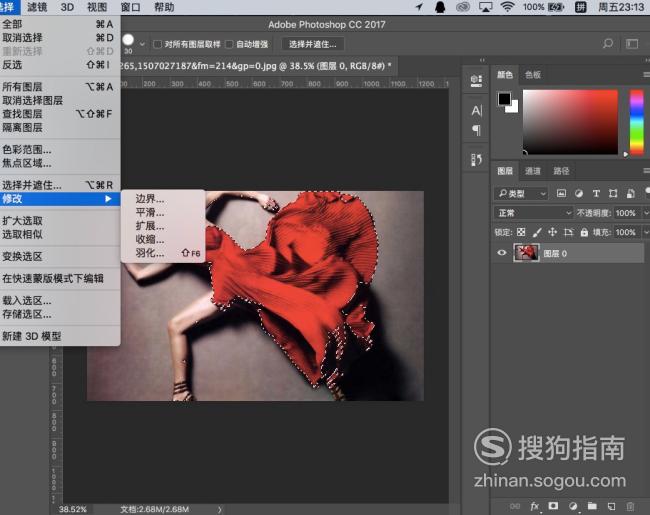Create a new layer
This screenshot has height=515, width=650.
(611, 506)
